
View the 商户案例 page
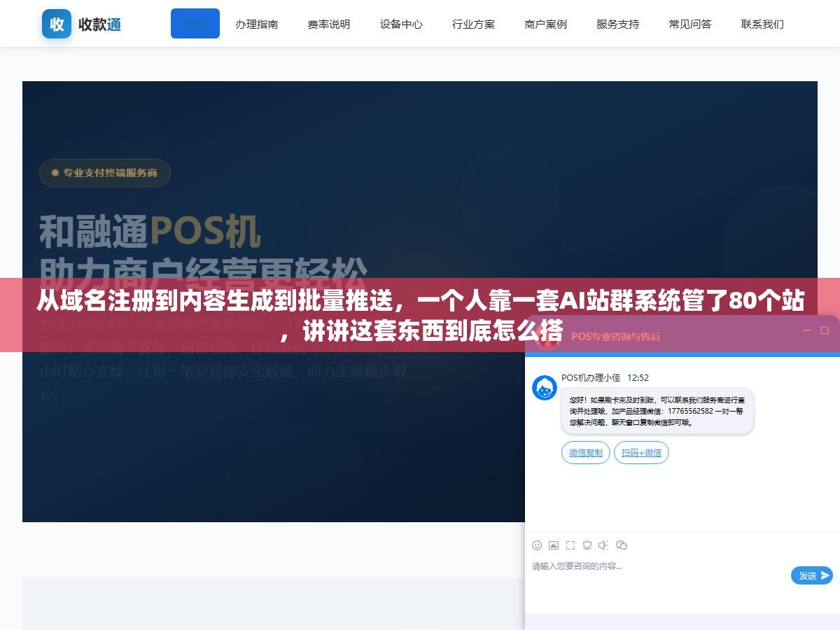[x=546, y=24]
